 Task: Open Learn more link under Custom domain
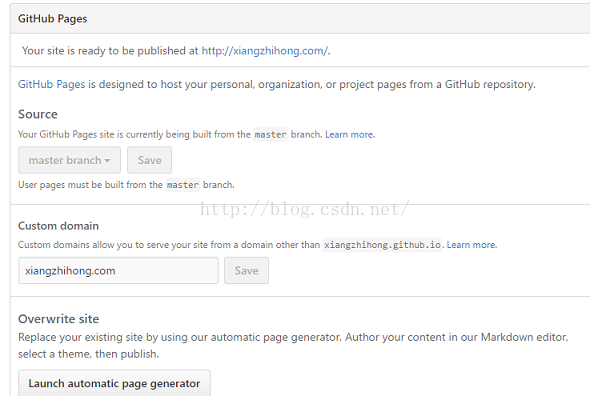471,245
